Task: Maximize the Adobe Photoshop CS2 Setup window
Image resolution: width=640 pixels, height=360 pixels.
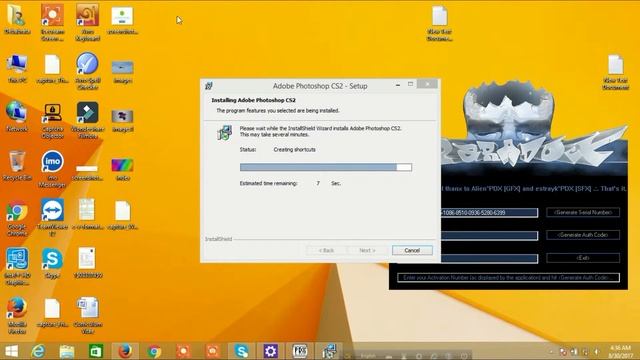Action: [411, 84]
